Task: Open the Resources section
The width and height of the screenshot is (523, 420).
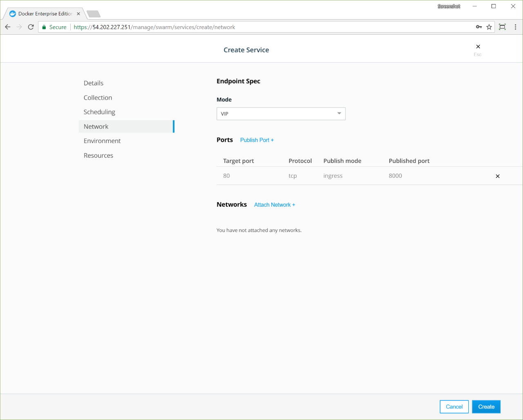Action: pyautogui.click(x=98, y=155)
